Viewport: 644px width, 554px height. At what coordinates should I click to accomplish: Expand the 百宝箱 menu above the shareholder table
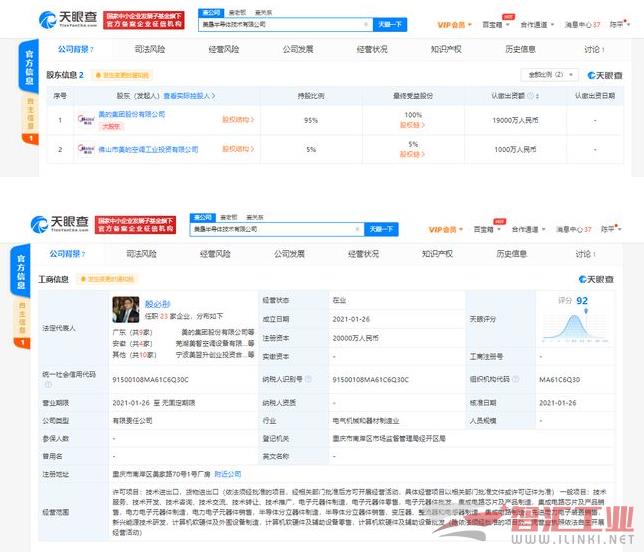[x=496, y=25]
